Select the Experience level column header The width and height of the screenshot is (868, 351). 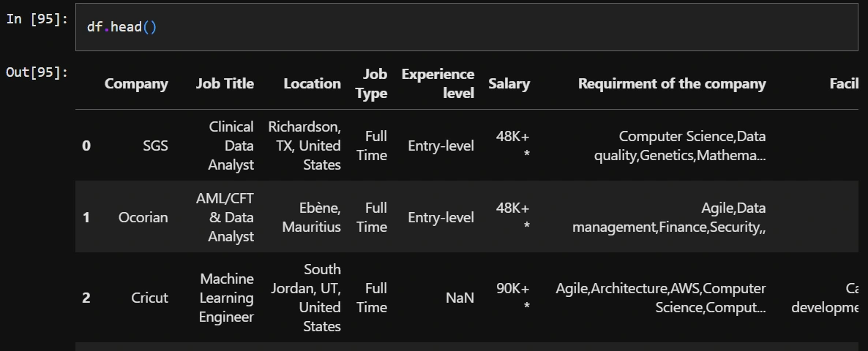coord(438,83)
